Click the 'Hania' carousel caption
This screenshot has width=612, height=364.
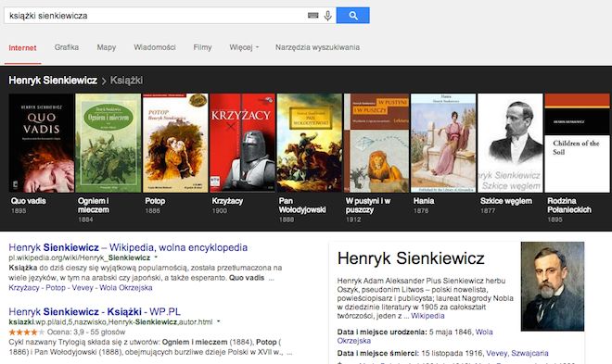point(424,201)
